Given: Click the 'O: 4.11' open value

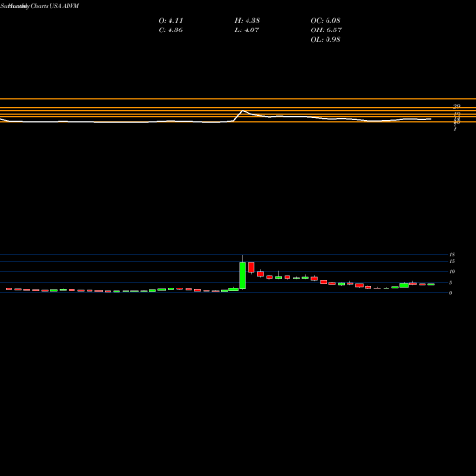Looking at the screenshot, I should point(170,21).
